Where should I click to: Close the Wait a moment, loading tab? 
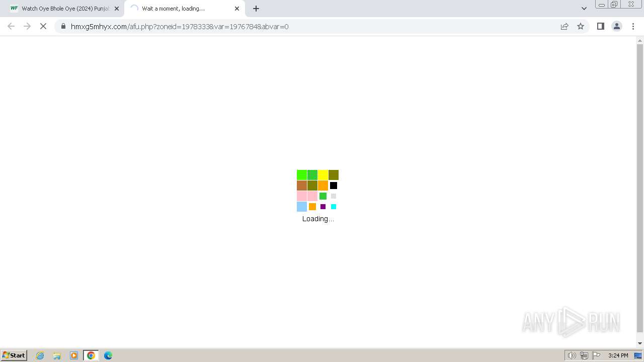pyautogui.click(x=237, y=9)
